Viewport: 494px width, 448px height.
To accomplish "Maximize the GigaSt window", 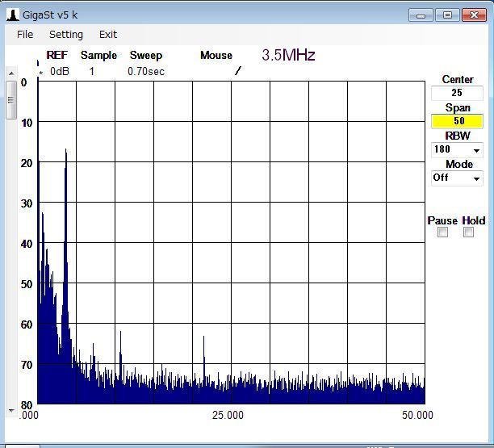I will (x=447, y=15).
